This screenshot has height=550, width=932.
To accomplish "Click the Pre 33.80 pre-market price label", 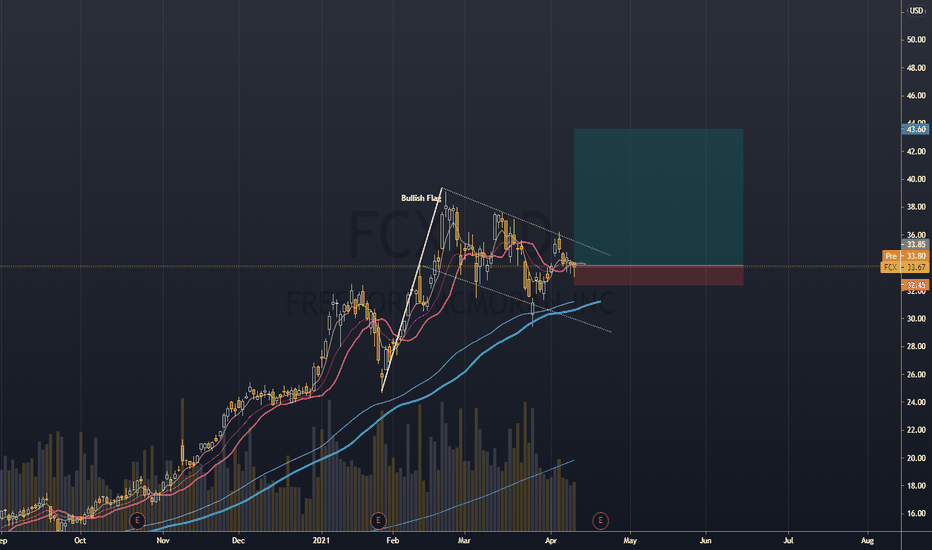I will click(x=905, y=256).
